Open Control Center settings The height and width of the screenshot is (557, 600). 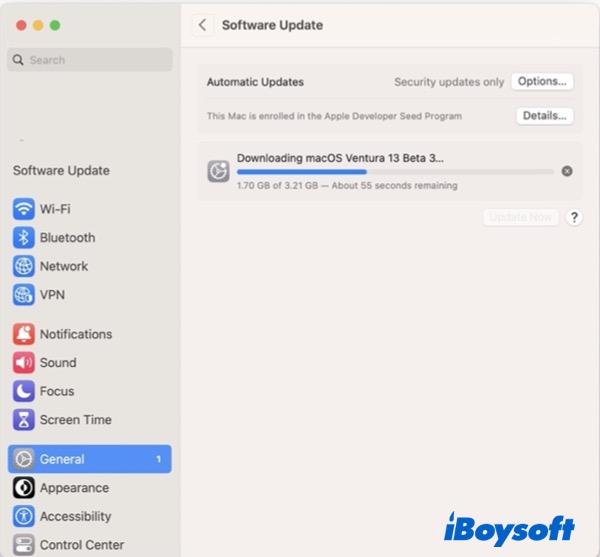(81, 545)
